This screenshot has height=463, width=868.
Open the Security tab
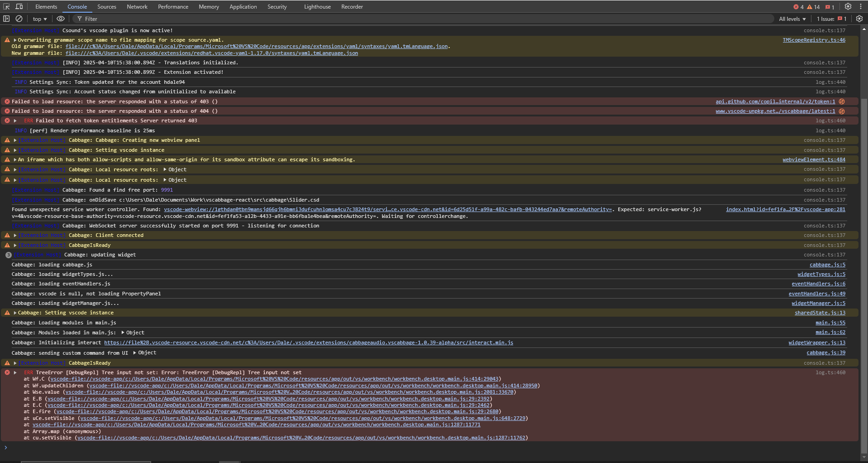pyautogui.click(x=277, y=7)
